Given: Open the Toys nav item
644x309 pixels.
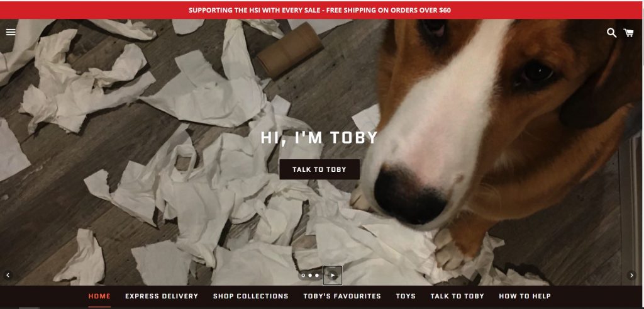Looking at the screenshot, I should (x=406, y=296).
